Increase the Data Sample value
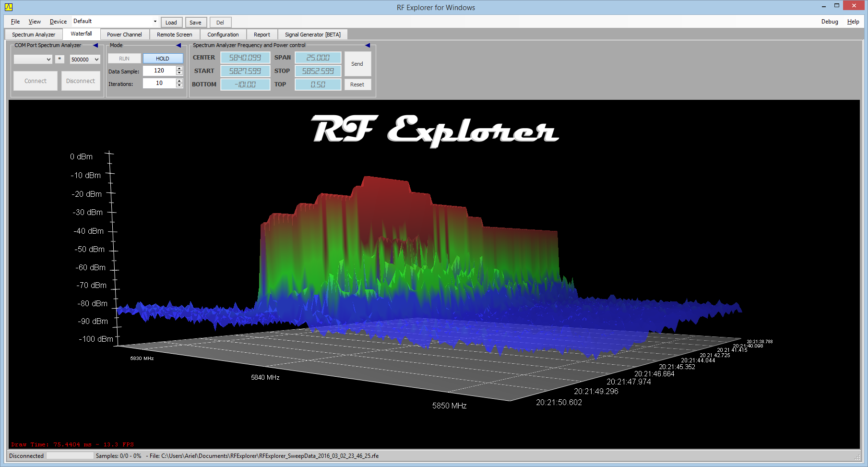The image size is (868, 467). (179, 68)
